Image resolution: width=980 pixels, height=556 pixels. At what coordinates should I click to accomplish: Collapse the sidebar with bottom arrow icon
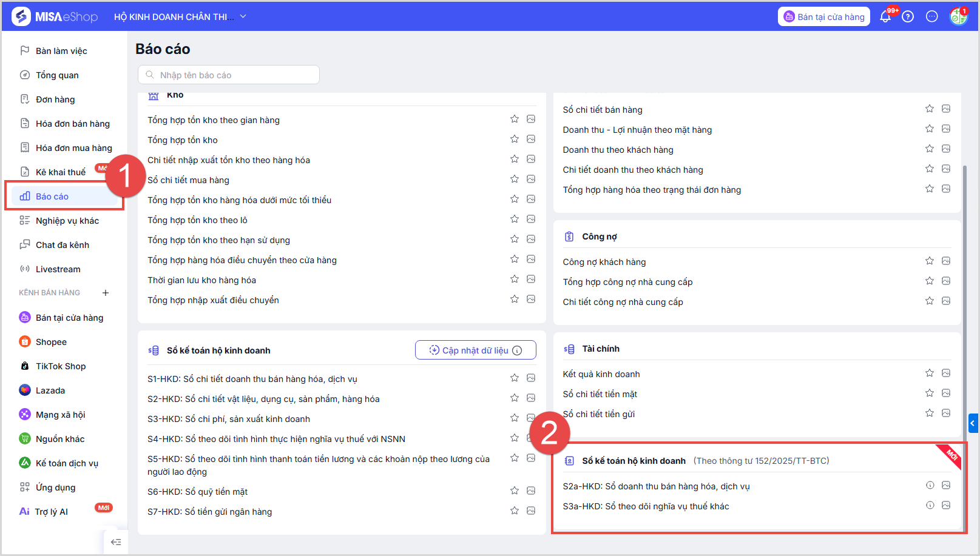click(x=116, y=542)
